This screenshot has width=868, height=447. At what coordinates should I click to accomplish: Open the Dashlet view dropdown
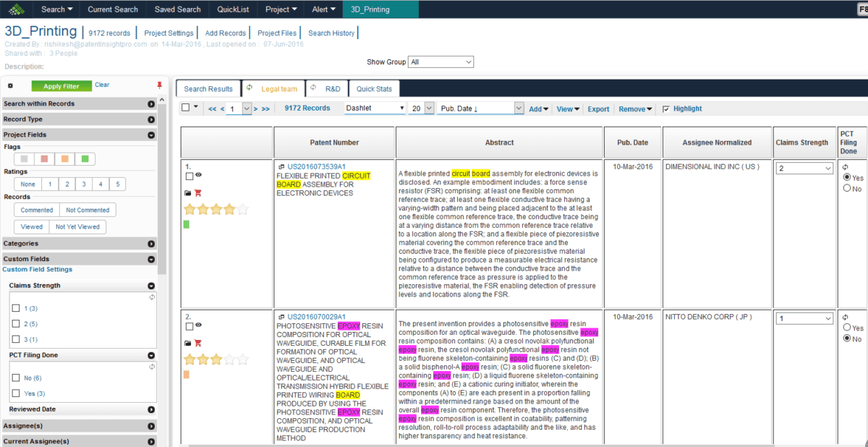tap(375, 108)
